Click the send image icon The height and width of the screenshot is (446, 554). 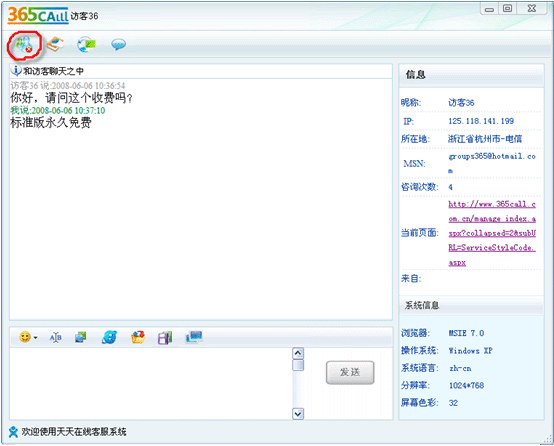[81, 338]
